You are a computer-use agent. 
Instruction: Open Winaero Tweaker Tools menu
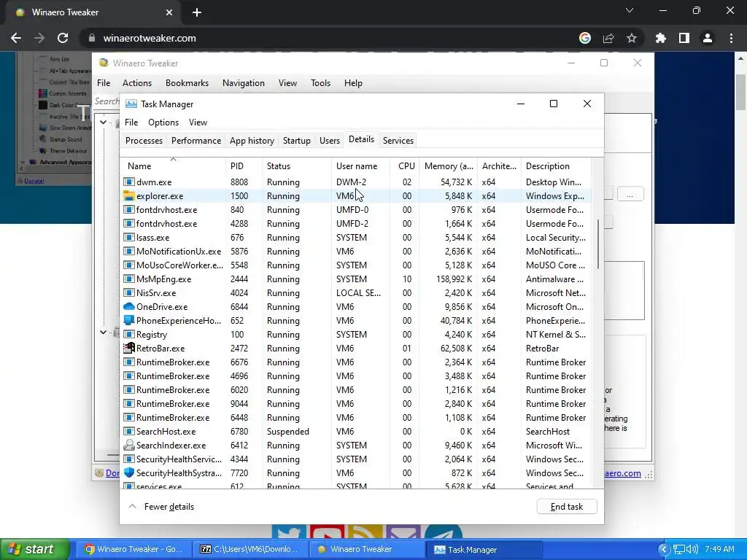tap(321, 83)
